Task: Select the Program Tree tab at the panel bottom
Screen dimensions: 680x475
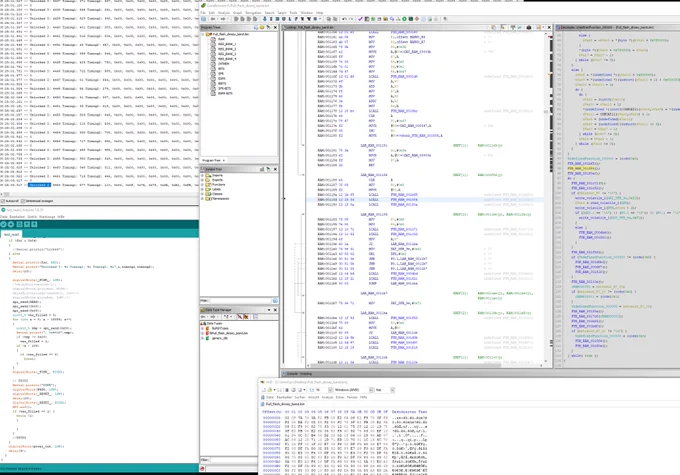Action: pos(213,161)
